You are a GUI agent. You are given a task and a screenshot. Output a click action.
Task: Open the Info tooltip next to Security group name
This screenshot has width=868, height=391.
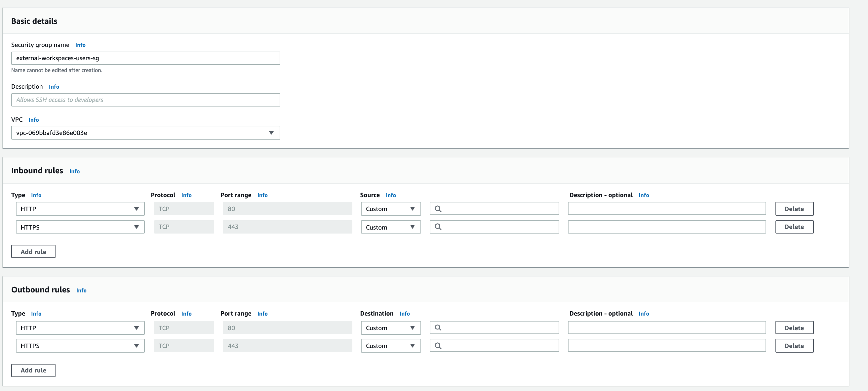click(x=80, y=45)
